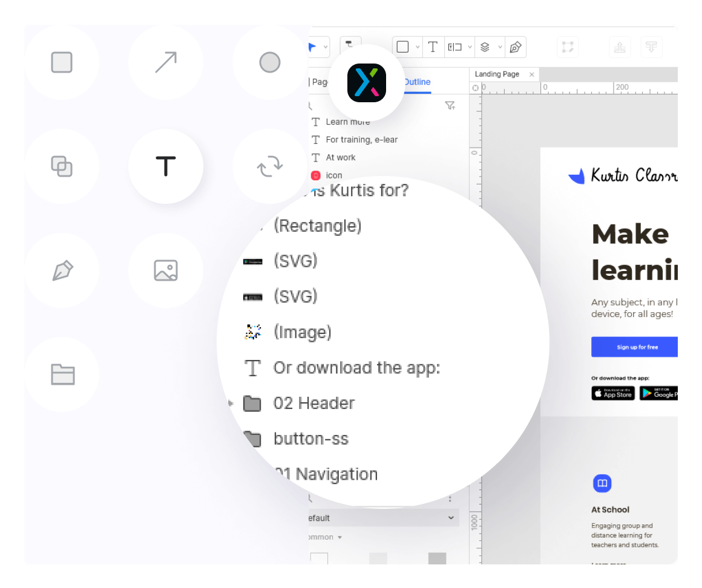
Task: Click the outline filter funnel icon
Action: (450, 106)
